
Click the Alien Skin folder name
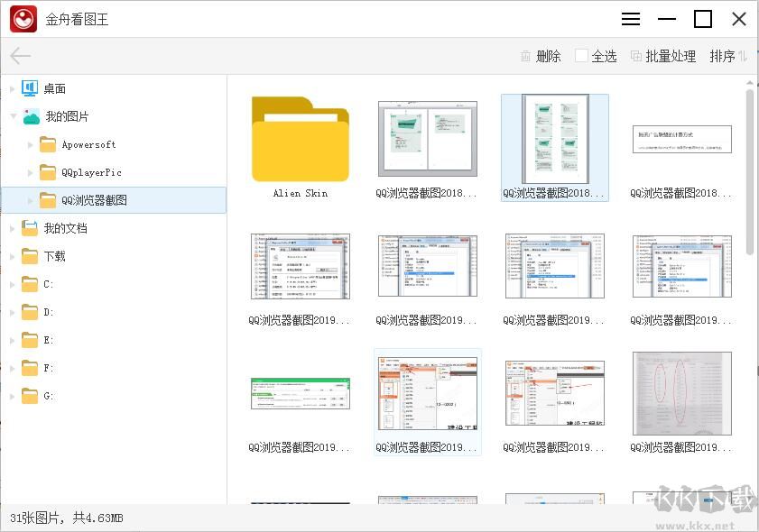pyautogui.click(x=301, y=193)
